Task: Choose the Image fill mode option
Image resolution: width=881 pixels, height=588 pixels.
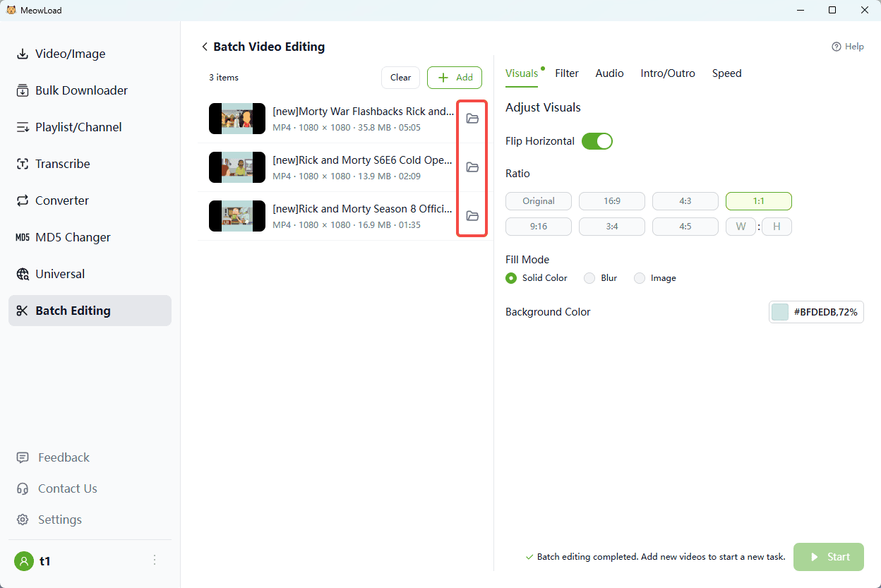Action: [640, 278]
